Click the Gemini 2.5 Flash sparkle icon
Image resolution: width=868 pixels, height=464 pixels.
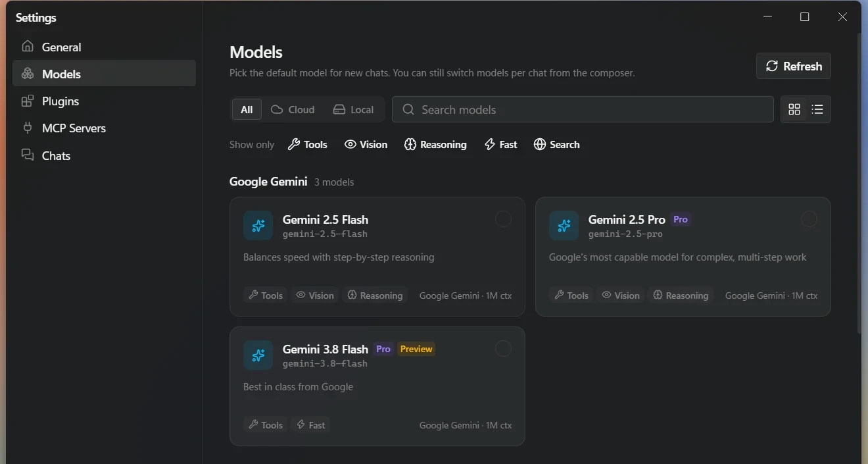tap(258, 226)
